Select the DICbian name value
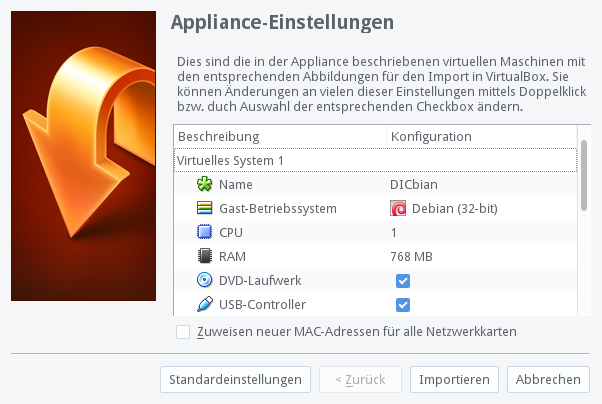 (414, 185)
